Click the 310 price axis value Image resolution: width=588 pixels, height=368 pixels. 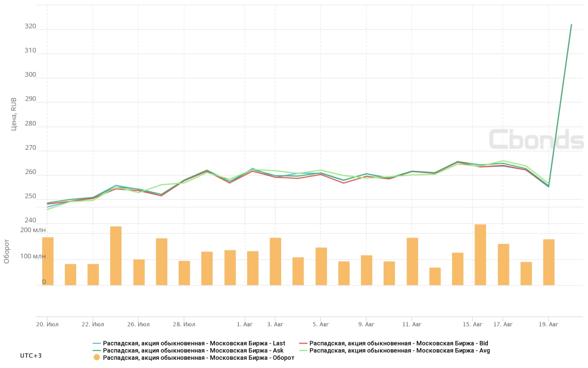click(30, 51)
